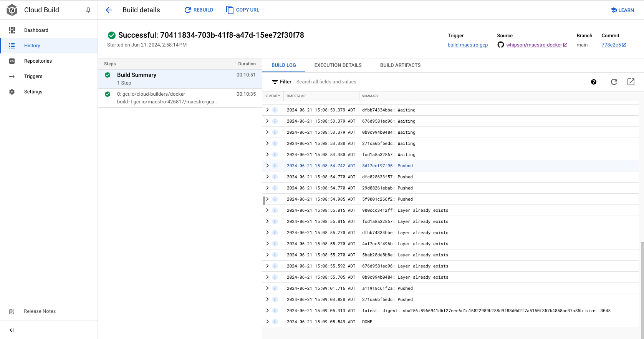Open the log help question mark icon
The height and width of the screenshot is (339, 644).
[594, 82]
